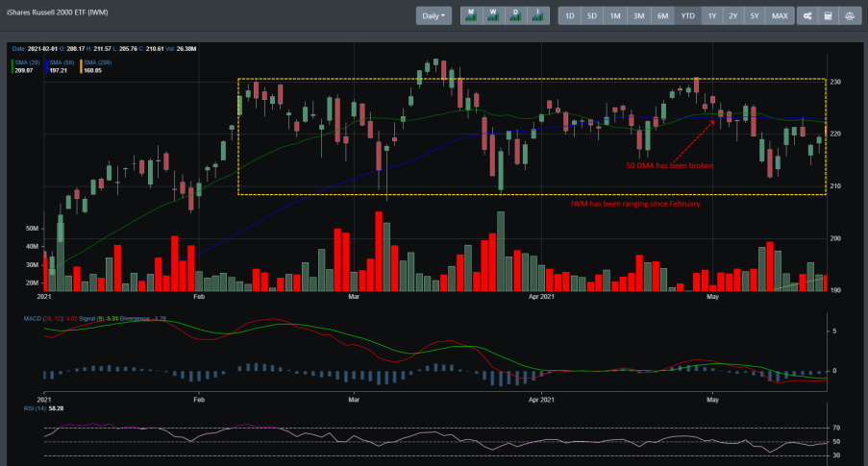This screenshot has width=868, height=466.
Task: Select the weekly (W) chart icon
Action: [493, 15]
